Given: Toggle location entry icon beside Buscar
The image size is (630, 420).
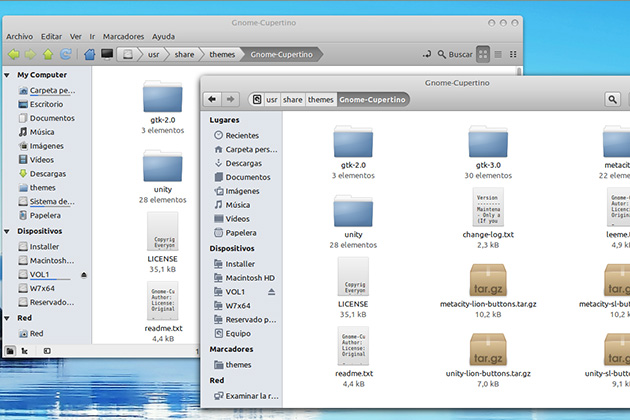Looking at the screenshot, I should [x=427, y=54].
